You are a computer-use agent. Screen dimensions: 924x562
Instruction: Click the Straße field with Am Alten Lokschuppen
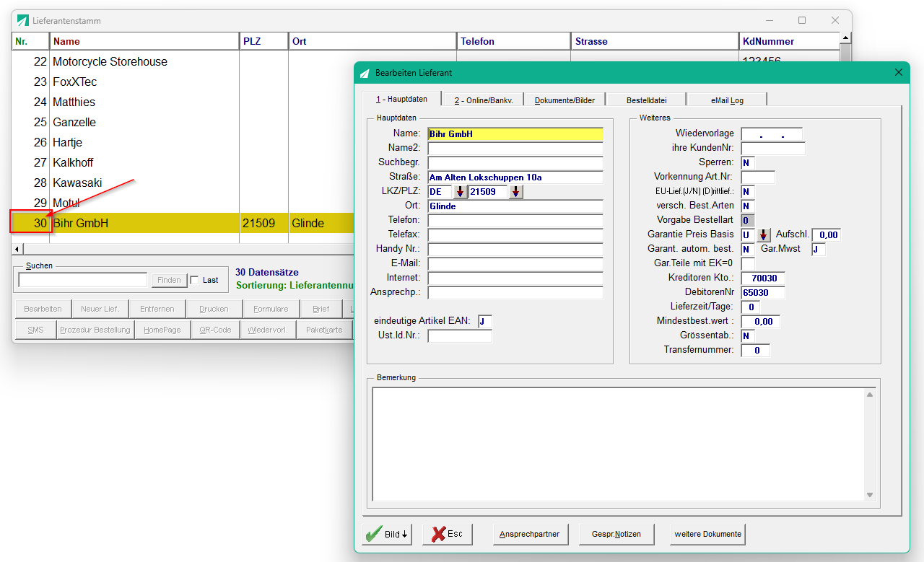point(515,177)
